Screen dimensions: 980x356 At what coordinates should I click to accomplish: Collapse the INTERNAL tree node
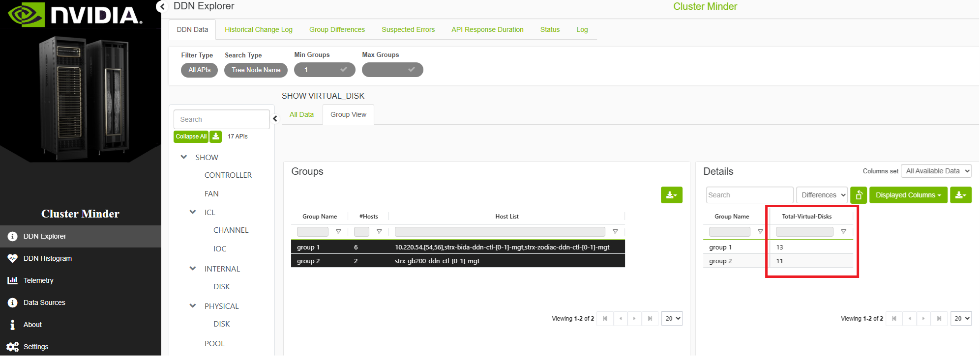pyautogui.click(x=193, y=269)
